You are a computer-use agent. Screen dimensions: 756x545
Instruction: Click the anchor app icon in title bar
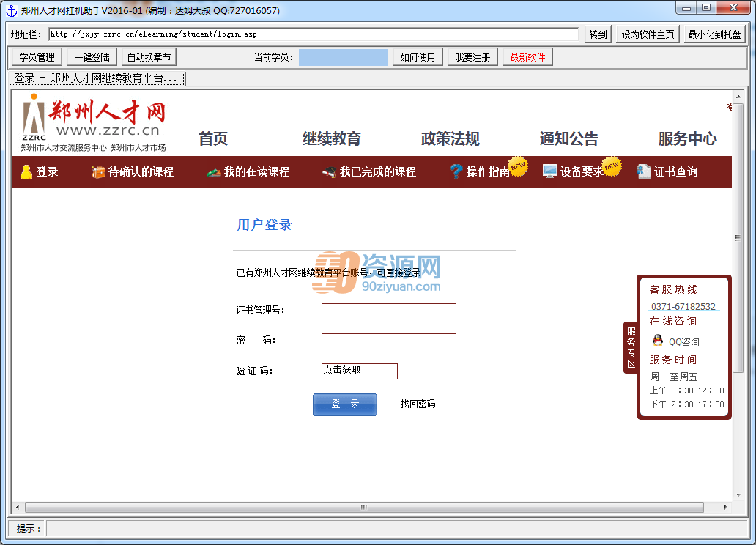point(12,10)
